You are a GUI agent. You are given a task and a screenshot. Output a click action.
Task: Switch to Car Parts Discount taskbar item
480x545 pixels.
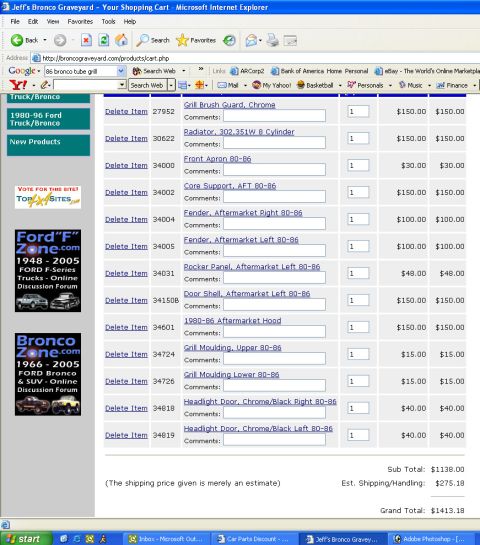point(254,539)
